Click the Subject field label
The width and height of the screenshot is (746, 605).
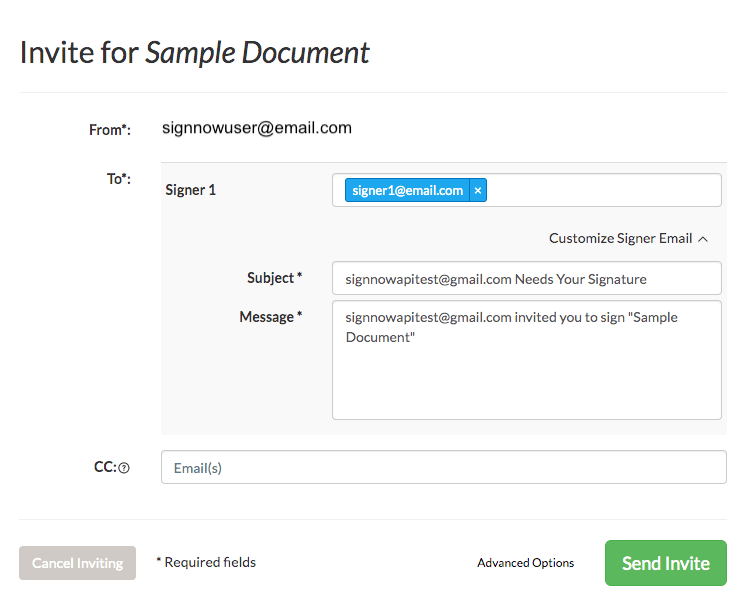[x=274, y=278]
